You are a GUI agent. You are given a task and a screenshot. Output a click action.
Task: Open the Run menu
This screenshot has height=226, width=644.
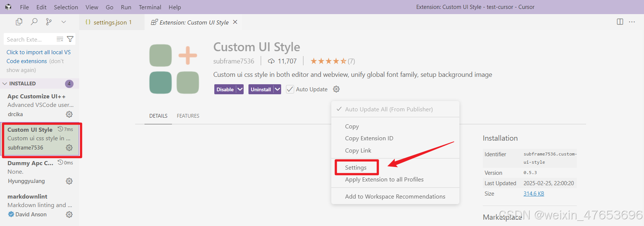tap(126, 7)
